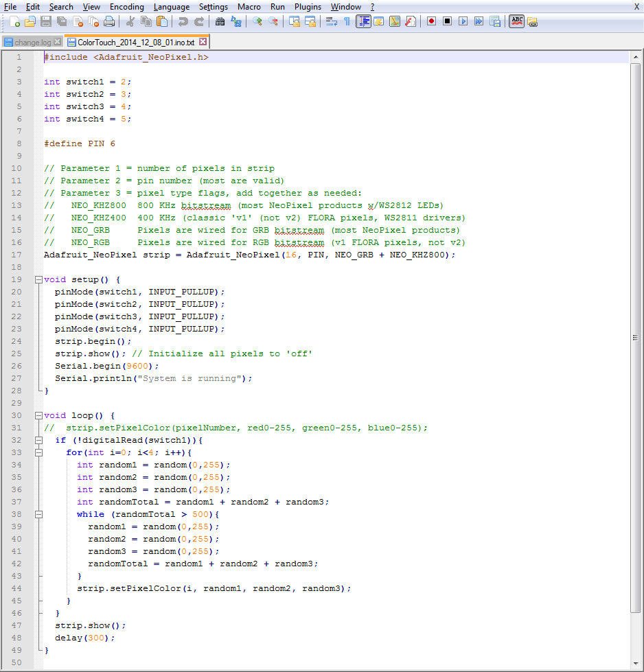Toggle synchronized horizontal scrolling
Viewport: 644px width, 672px height.
coord(310,21)
